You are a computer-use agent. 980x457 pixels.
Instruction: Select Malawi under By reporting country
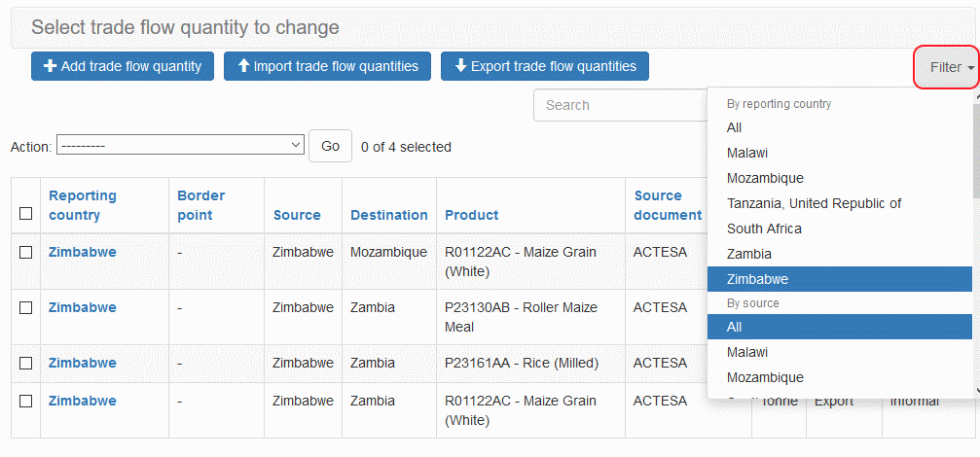click(746, 153)
